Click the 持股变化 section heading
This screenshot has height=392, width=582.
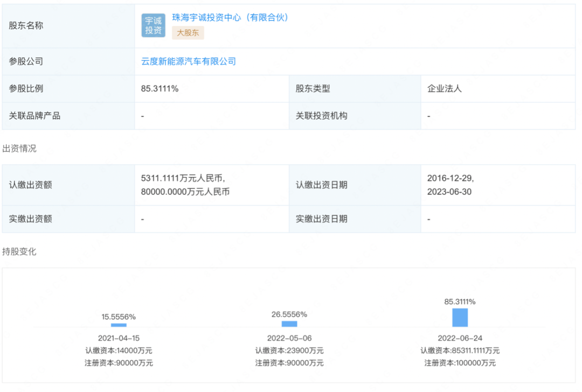pyautogui.click(x=19, y=252)
